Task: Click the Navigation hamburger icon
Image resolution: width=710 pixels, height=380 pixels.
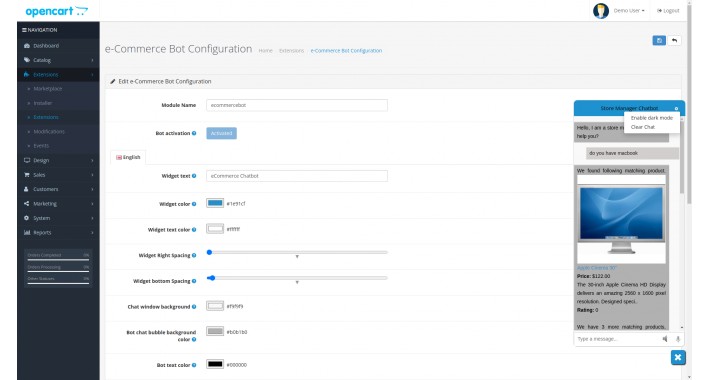Action: point(24,30)
